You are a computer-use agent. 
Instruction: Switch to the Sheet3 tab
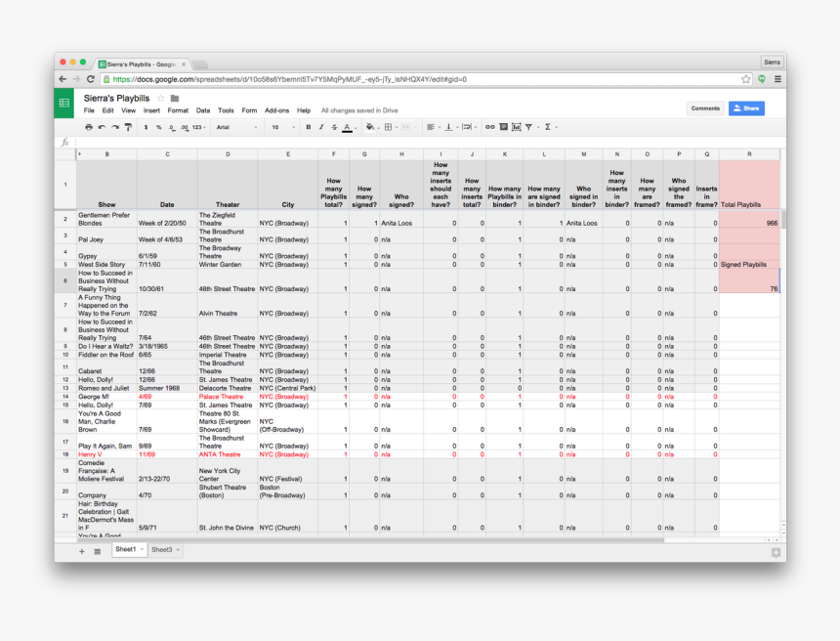tap(161, 550)
